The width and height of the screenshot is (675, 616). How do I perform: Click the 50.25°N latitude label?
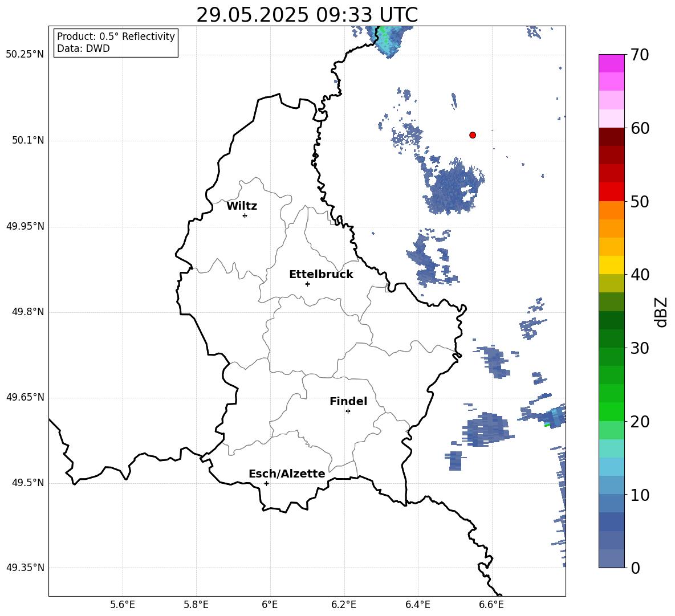(25, 55)
